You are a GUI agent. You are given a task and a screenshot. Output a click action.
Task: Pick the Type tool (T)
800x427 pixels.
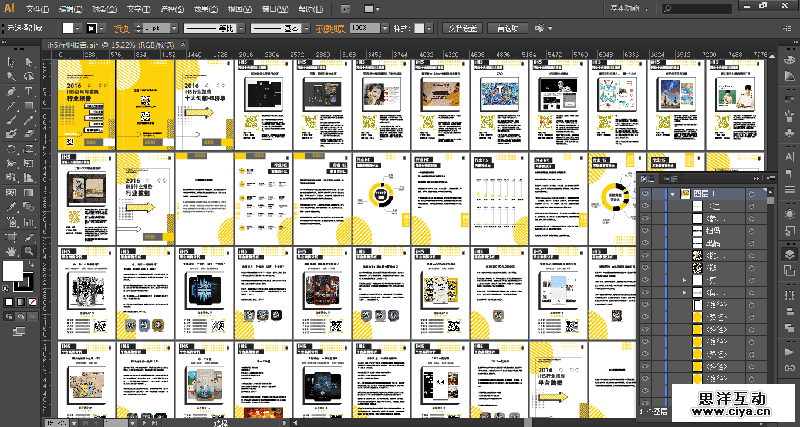pyautogui.click(x=28, y=91)
